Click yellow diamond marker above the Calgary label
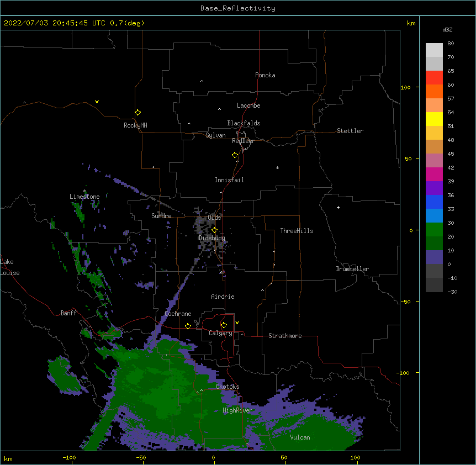 [224, 325]
